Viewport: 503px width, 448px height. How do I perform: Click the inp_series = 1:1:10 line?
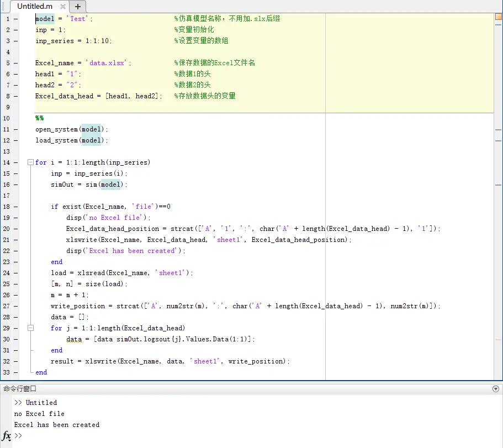(x=73, y=41)
